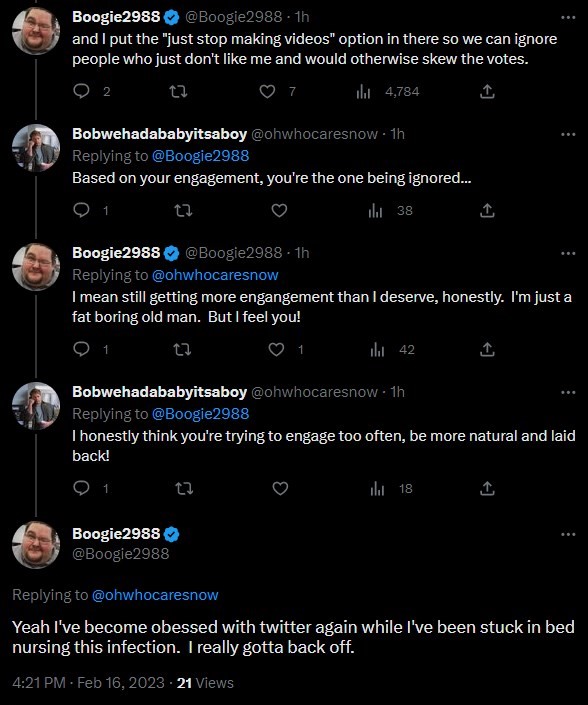
Task: Reply to the "engage too often" tweet
Action: tap(81, 488)
